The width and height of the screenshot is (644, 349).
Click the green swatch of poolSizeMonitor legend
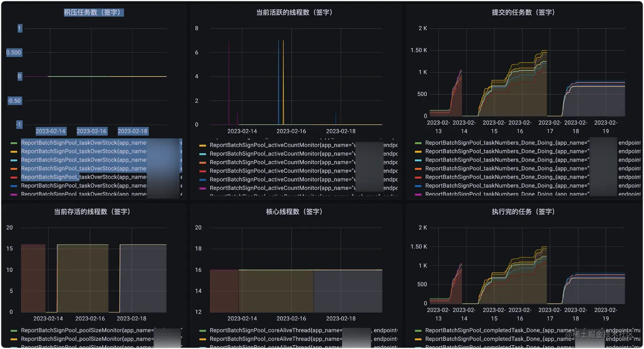click(x=14, y=331)
